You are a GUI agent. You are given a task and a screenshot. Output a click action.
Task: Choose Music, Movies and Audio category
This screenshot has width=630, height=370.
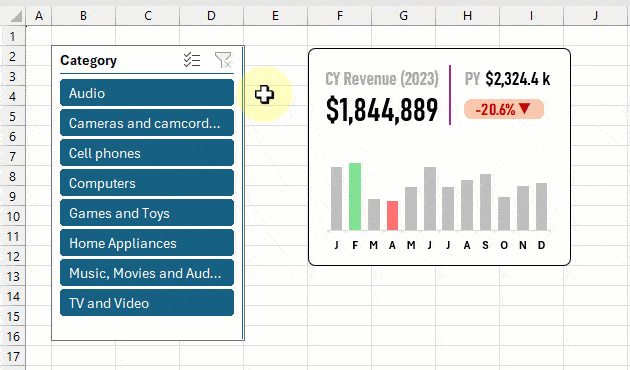(147, 273)
